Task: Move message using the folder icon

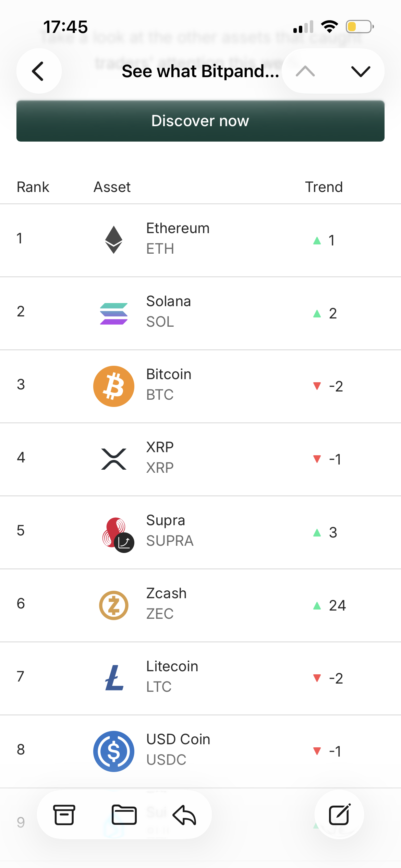Action: [x=124, y=815]
